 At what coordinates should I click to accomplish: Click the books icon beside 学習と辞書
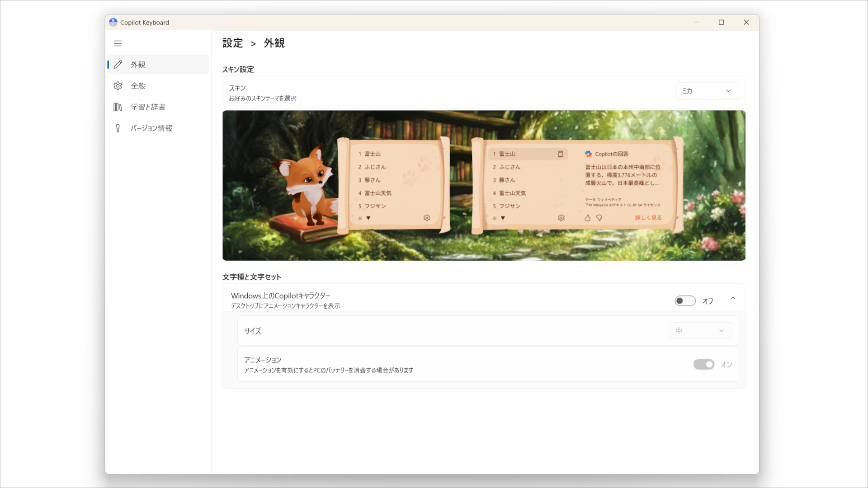(x=118, y=107)
